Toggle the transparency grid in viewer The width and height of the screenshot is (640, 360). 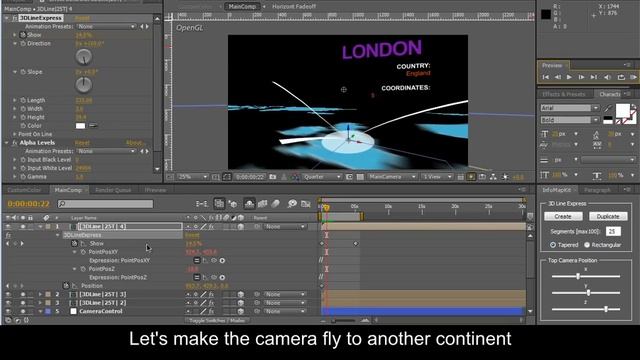(360, 177)
